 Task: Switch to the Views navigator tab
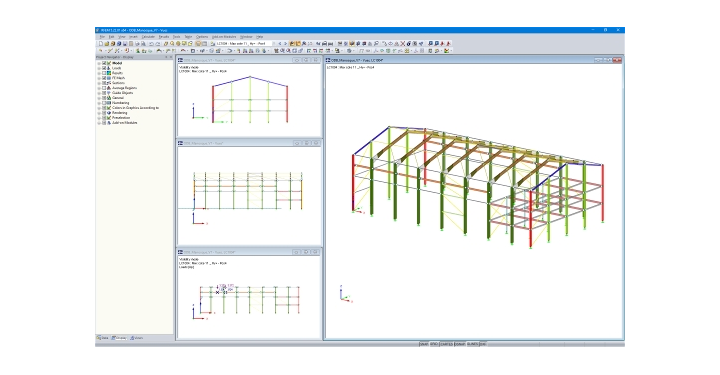click(x=136, y=338)
